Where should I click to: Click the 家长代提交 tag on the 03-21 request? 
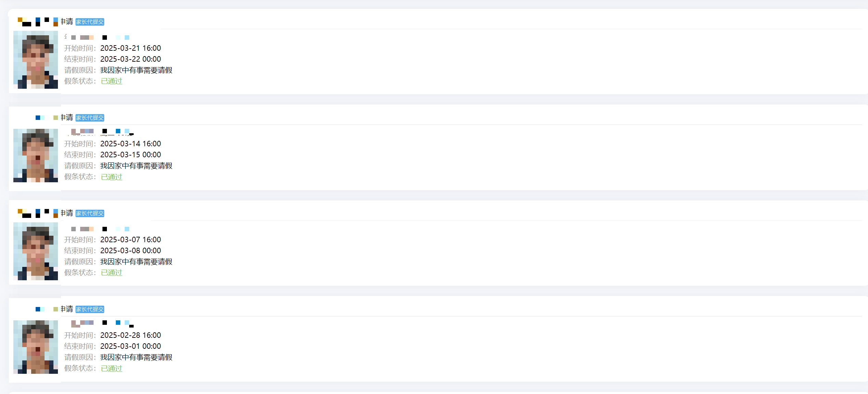pyautogui.click(x=90, y=22)
